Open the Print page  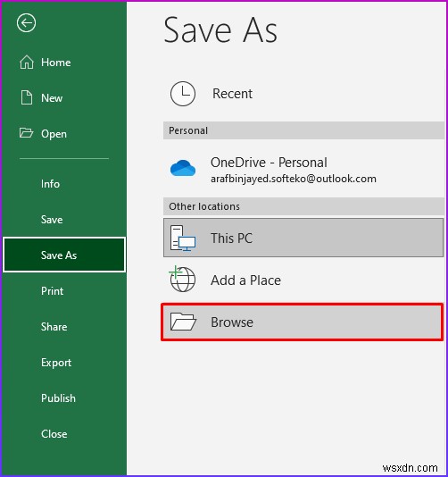point(53,291)
